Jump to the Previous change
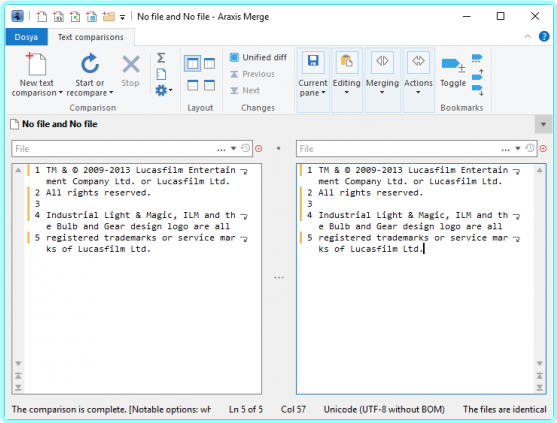Screen dimensions: 557x423 point(253,74)
